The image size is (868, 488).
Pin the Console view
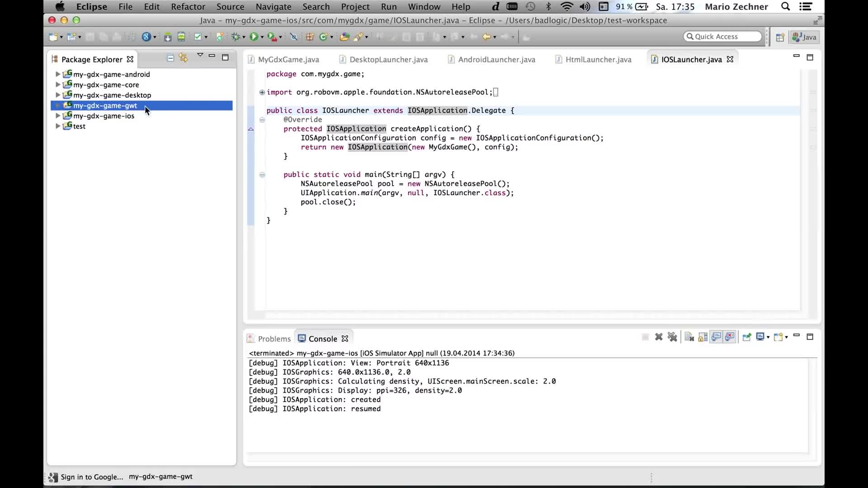pyautogui.click(x=747, y=337)
